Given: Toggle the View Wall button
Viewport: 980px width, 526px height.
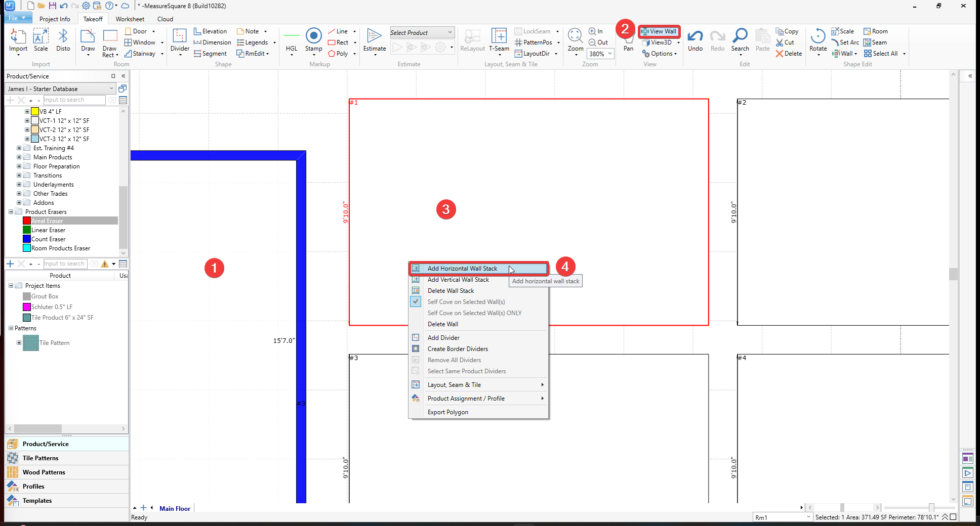Looking at the screenshot, I should (659, 31).
